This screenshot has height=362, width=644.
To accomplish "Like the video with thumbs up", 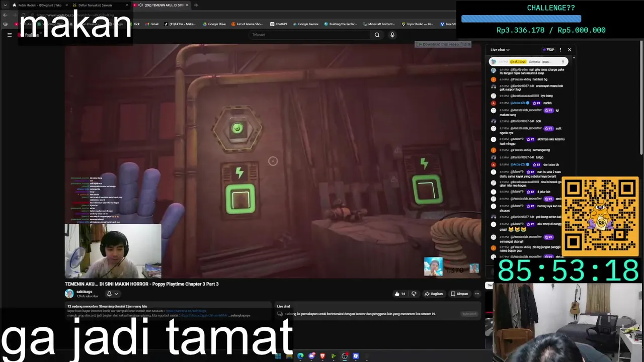I will [400, 294].
